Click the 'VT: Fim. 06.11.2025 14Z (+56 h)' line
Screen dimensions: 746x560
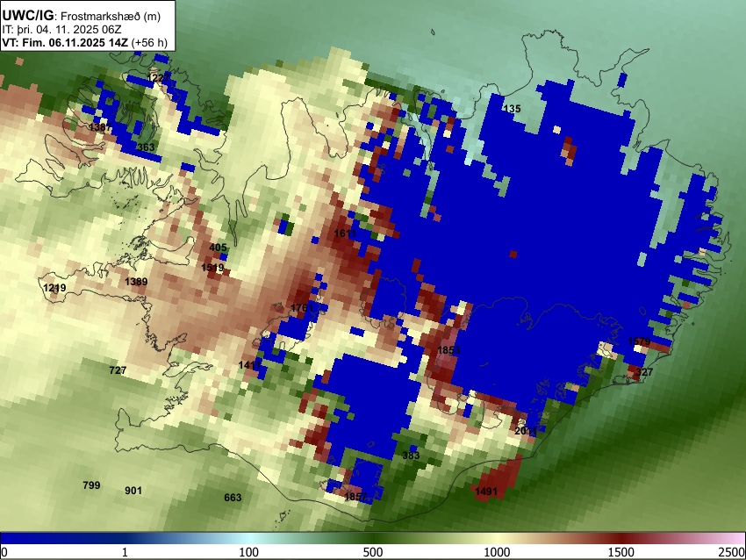click(x=84, y=42)
